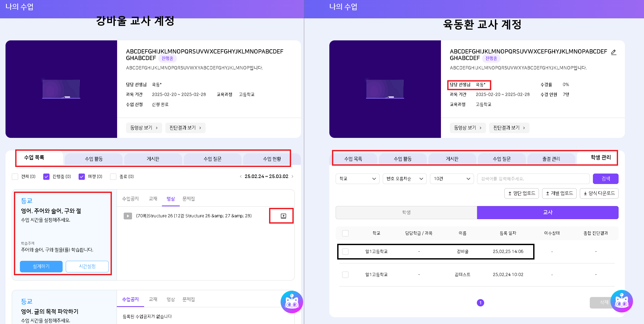644x324 pixels.
Task: Uncheck the 진행중 (0) filter checkbox
Action: pos(46,176)
